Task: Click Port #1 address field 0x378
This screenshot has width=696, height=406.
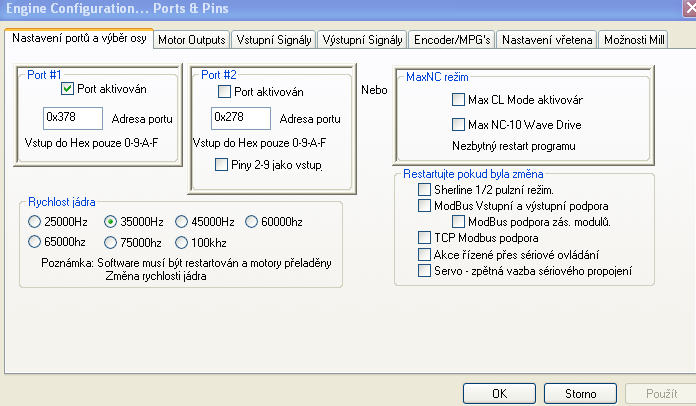Action: [73, 118]
